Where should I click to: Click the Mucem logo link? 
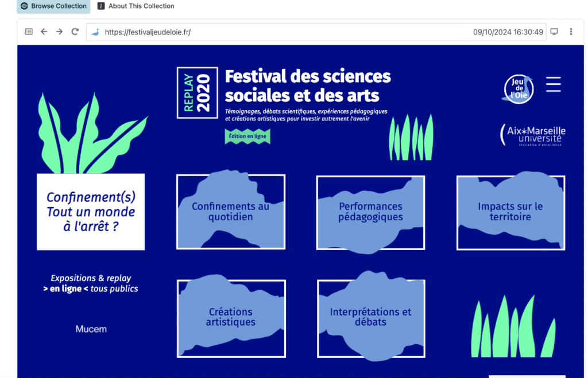(91, 329)
